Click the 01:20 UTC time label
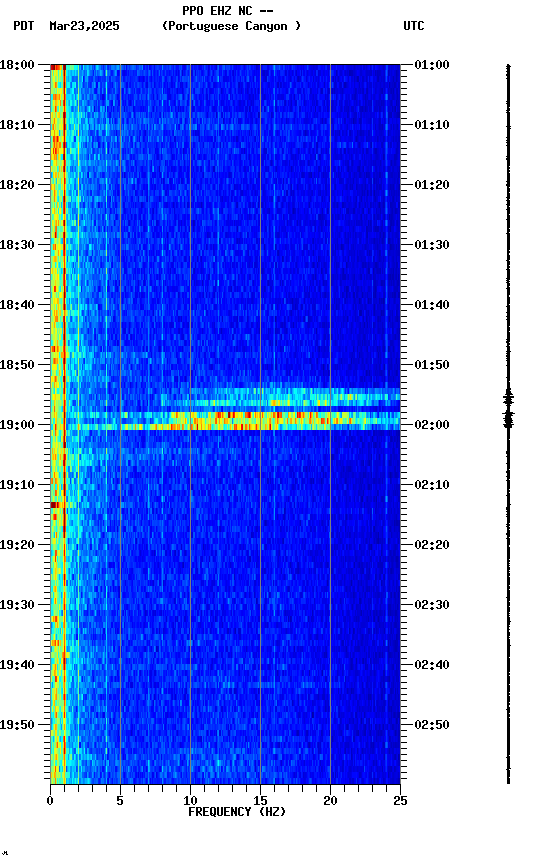Viewport: 552px width, 864px height. tap(432, 185)
